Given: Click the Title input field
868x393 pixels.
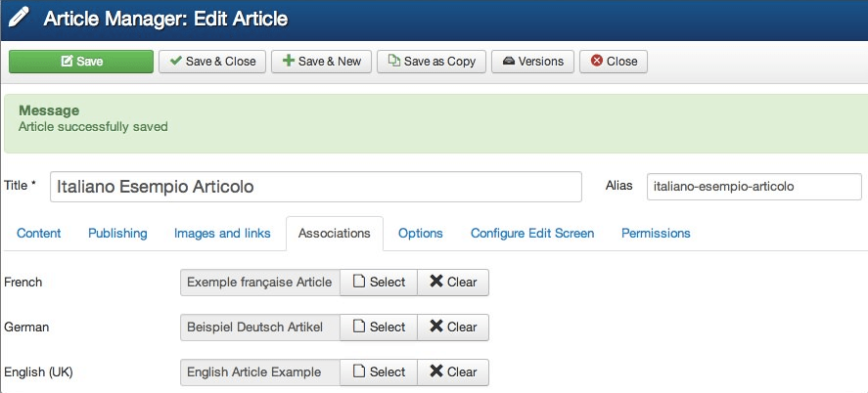Looking at the screenshot, I should 315,187.
